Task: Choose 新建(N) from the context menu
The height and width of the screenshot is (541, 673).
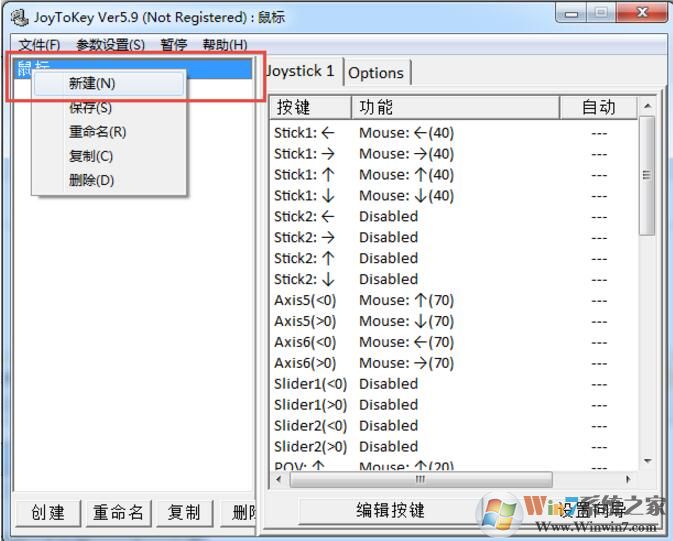Action: [x=109, y=83]
